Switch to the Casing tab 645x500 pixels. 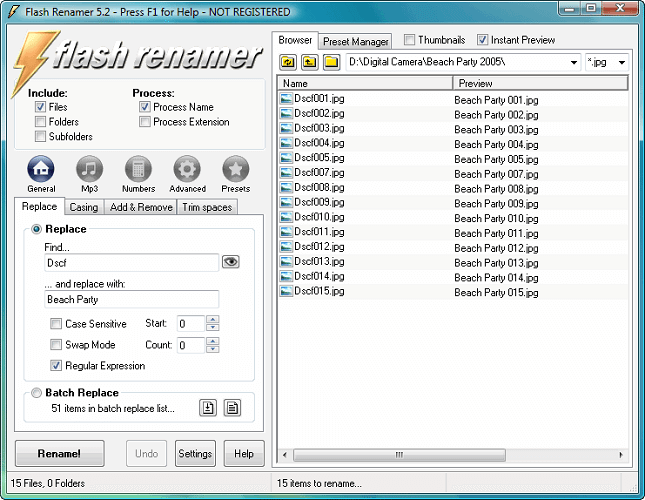[83, 208]
